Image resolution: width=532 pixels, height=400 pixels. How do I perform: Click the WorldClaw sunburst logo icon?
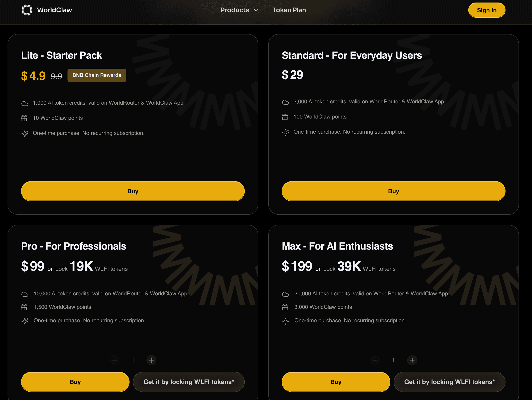click(x=27, y=10)
